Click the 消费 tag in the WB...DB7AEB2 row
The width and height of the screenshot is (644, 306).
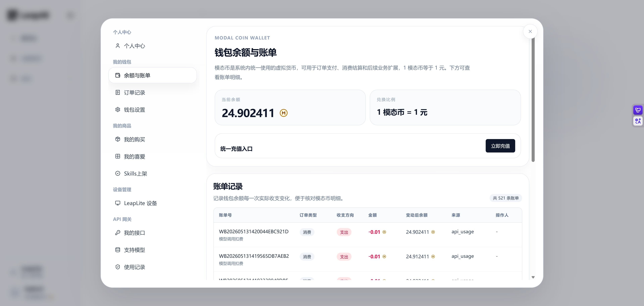pyautogui.click(x=307, y=257)
